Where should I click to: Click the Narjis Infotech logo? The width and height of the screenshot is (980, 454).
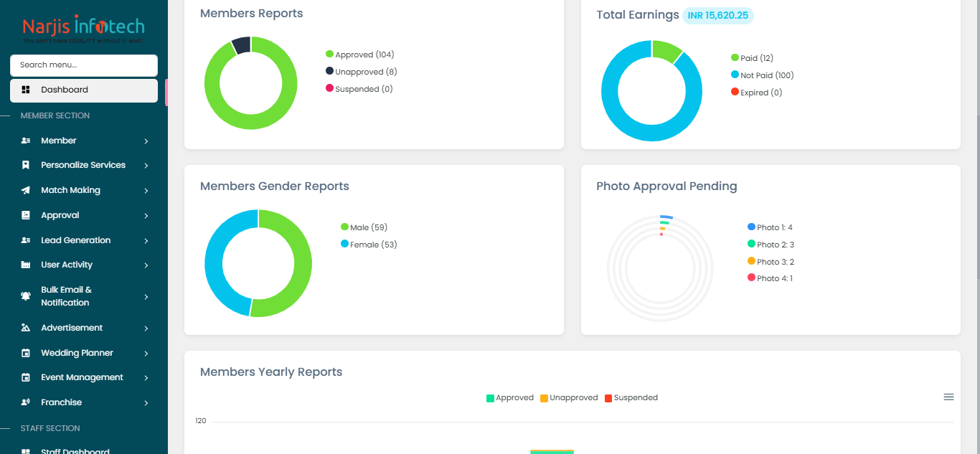[x=83, y=29]
